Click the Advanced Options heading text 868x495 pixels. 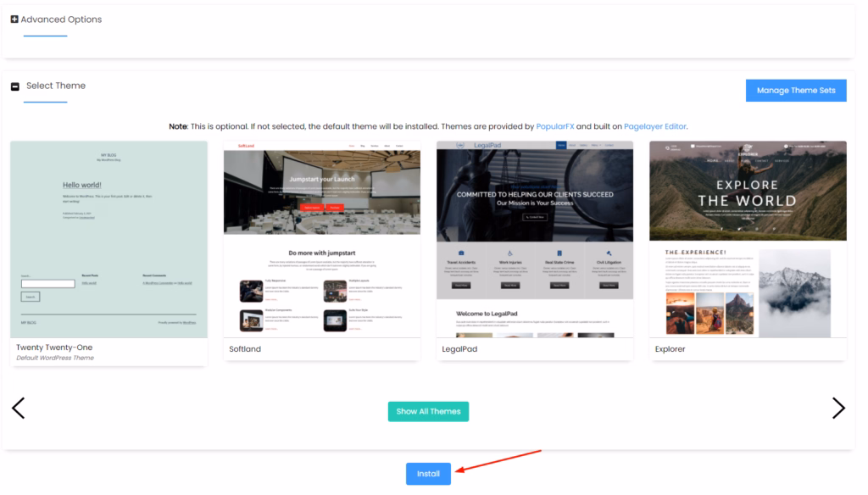pos(61,19)
